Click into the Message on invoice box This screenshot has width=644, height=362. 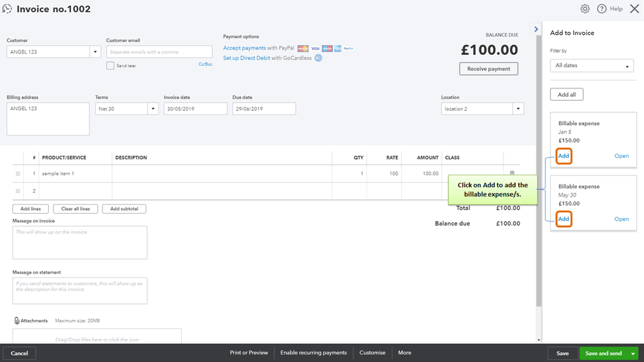click(x=80, y=242)
